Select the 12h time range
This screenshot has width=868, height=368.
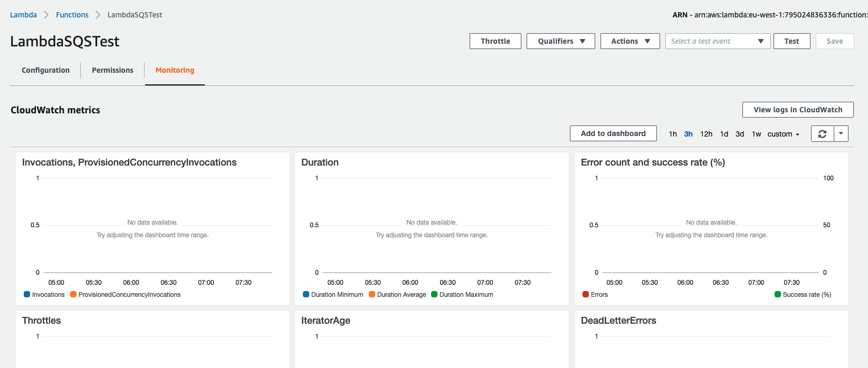(706, 134)
